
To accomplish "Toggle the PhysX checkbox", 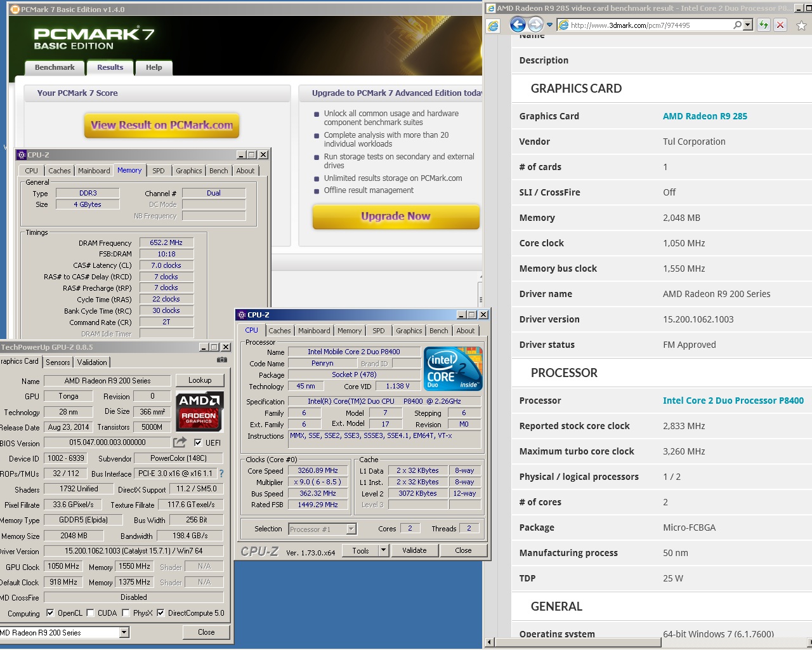I will point(126,613).
